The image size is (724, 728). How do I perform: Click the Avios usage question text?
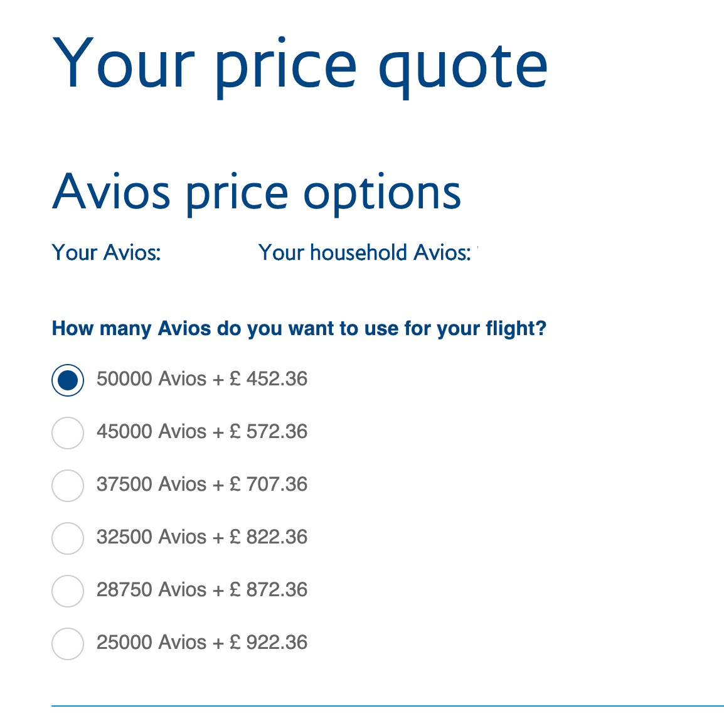[x=299, y=328]
